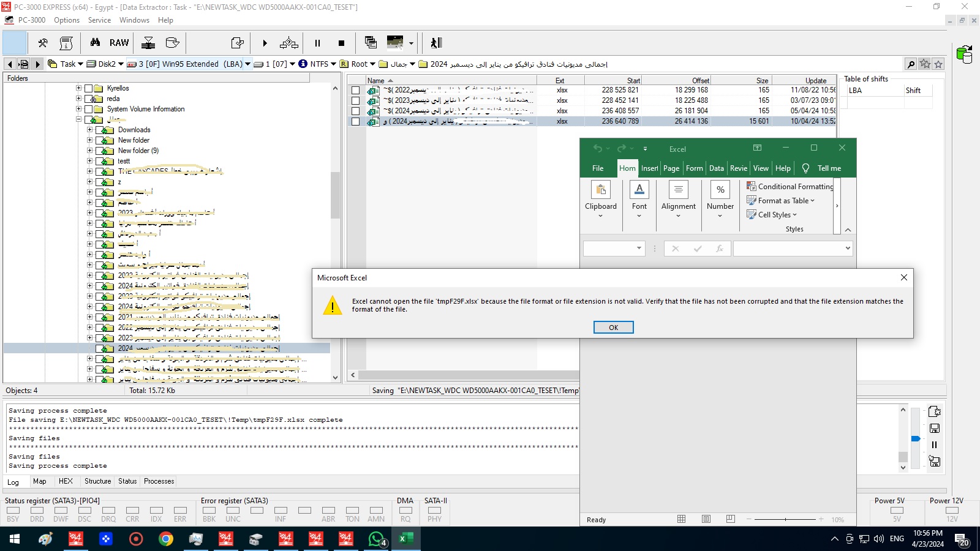980x551 pixels.
Task: Click the cascading windows toolbar icon
Action: 371,42
